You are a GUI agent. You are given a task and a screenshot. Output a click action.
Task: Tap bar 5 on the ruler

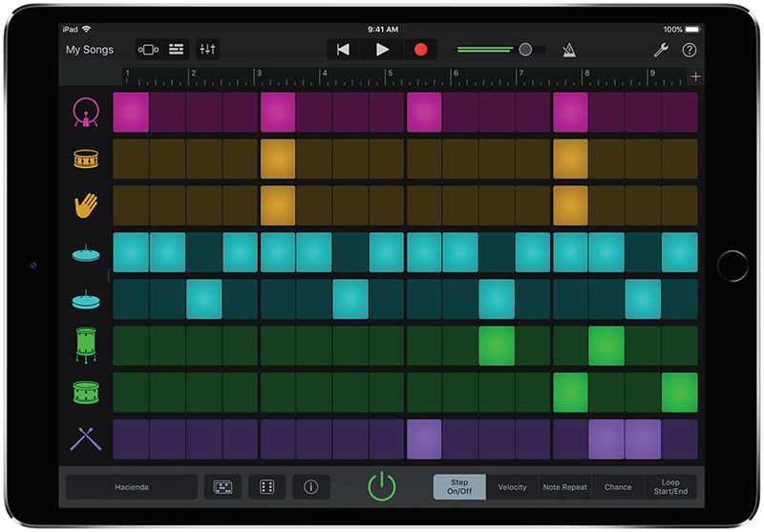391,74
